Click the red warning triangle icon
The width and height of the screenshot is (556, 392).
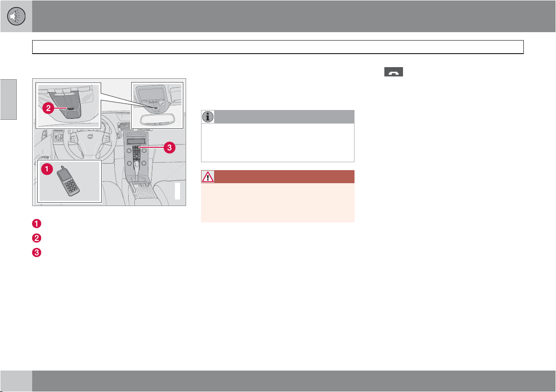(208, 177)
